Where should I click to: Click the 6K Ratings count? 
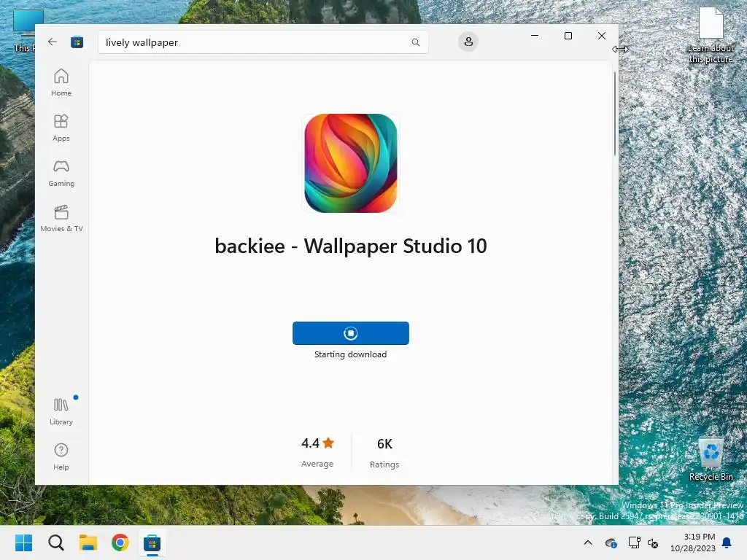(x=384, y=453)
